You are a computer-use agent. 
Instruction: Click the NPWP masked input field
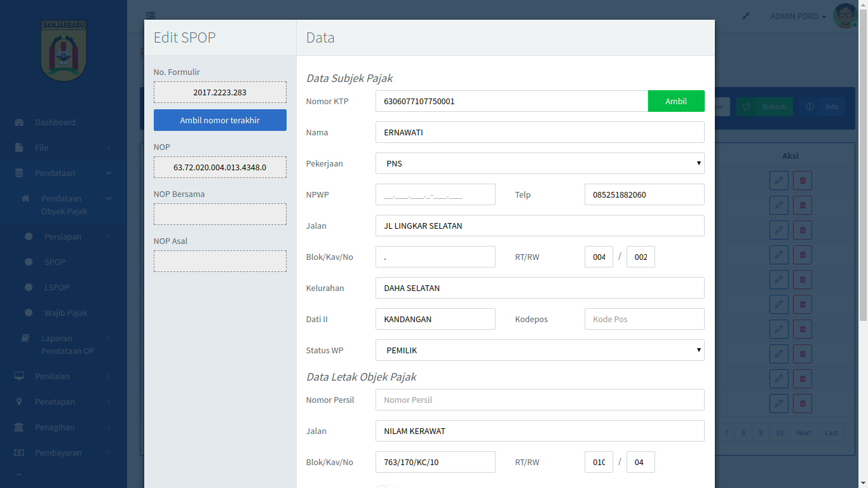click(x=435, y=194)
